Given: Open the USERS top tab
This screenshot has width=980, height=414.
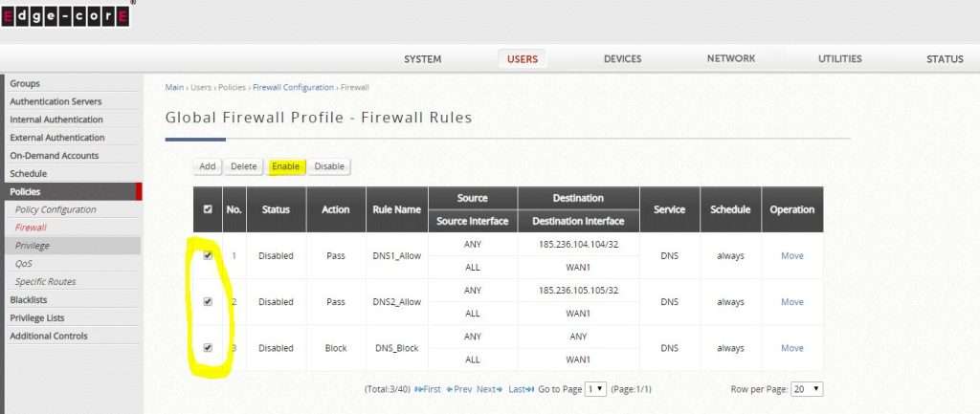Looking at the screenshot, I should pos(522,59).
